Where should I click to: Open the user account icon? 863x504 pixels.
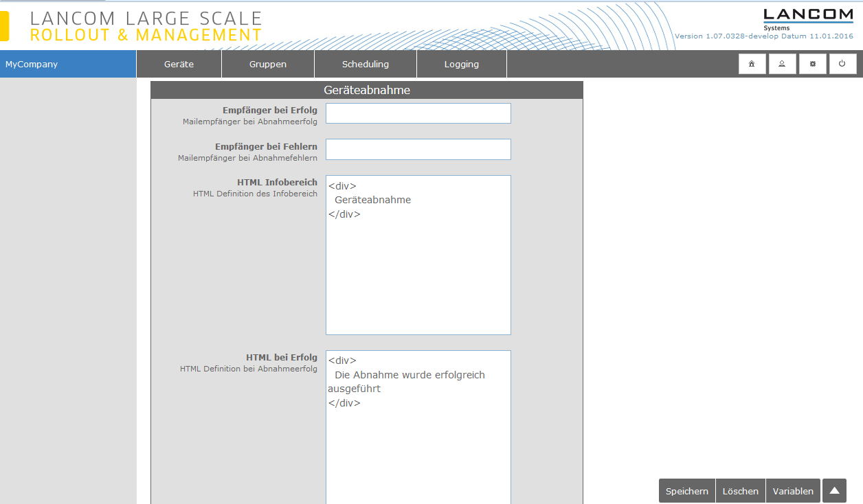(x=782, y=64)
